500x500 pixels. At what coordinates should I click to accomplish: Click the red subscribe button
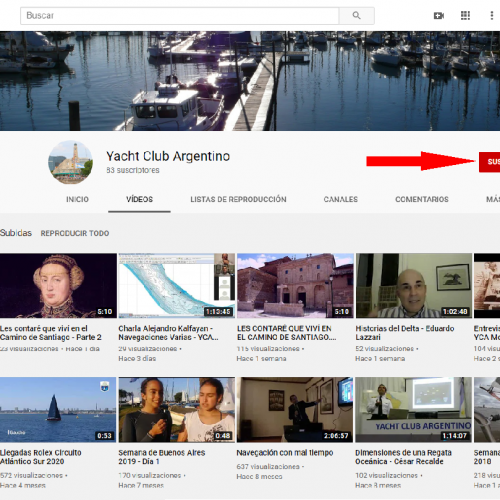[x=489, y=162]
